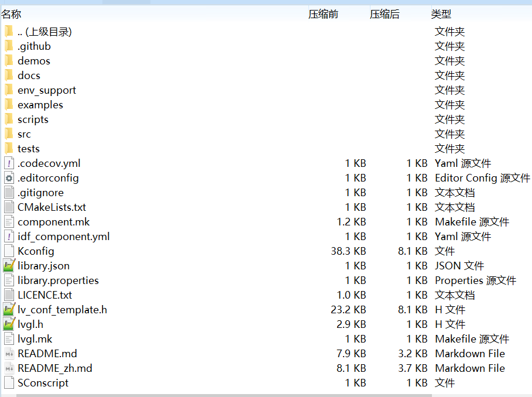Select the SConscript file name
The image size is (532, 397).
[x=43, y=383]
